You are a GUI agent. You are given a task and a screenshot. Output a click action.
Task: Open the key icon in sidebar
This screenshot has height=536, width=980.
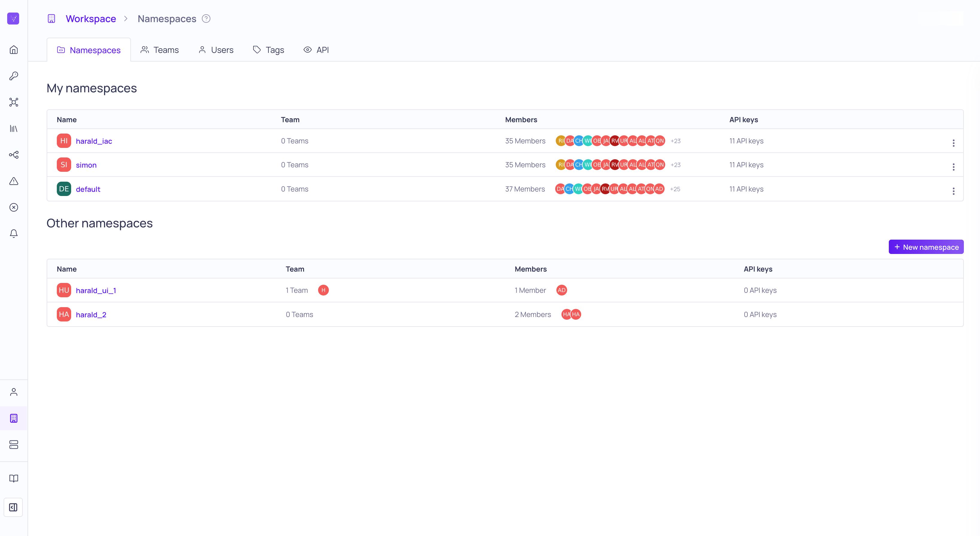click(x=14, y=76)
